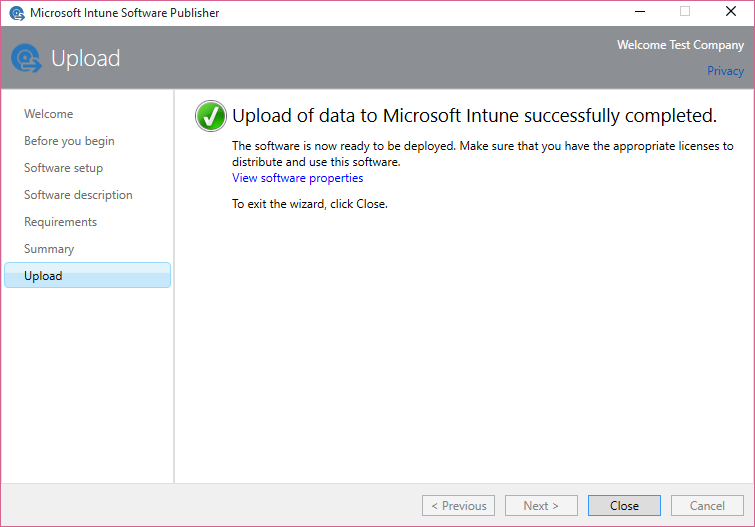Minimize the Software Publisher window

(x=639, y=12)
